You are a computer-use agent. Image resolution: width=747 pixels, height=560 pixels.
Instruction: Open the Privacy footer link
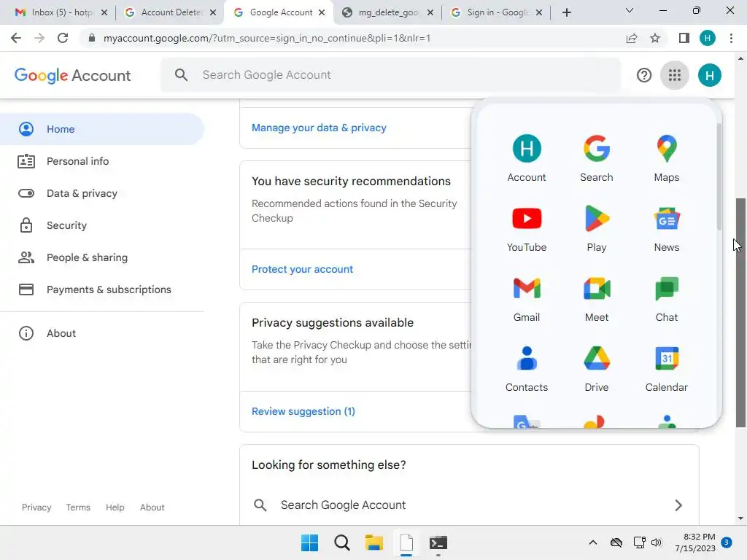click(36, 507)
